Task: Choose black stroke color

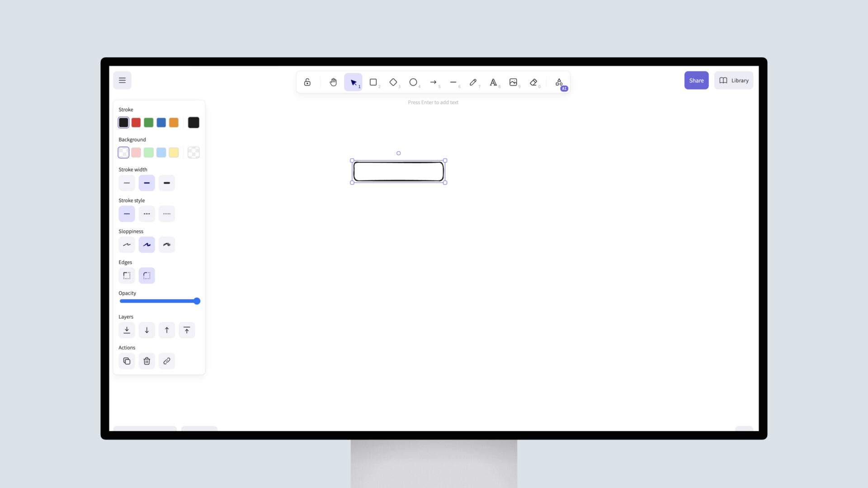Action: click(123, 122)
